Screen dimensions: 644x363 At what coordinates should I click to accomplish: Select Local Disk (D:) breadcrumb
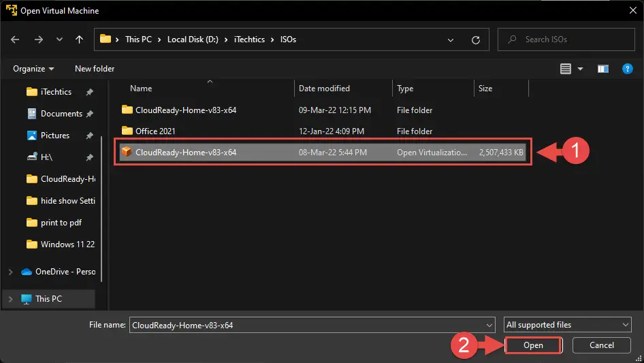(x=193, y=40)
